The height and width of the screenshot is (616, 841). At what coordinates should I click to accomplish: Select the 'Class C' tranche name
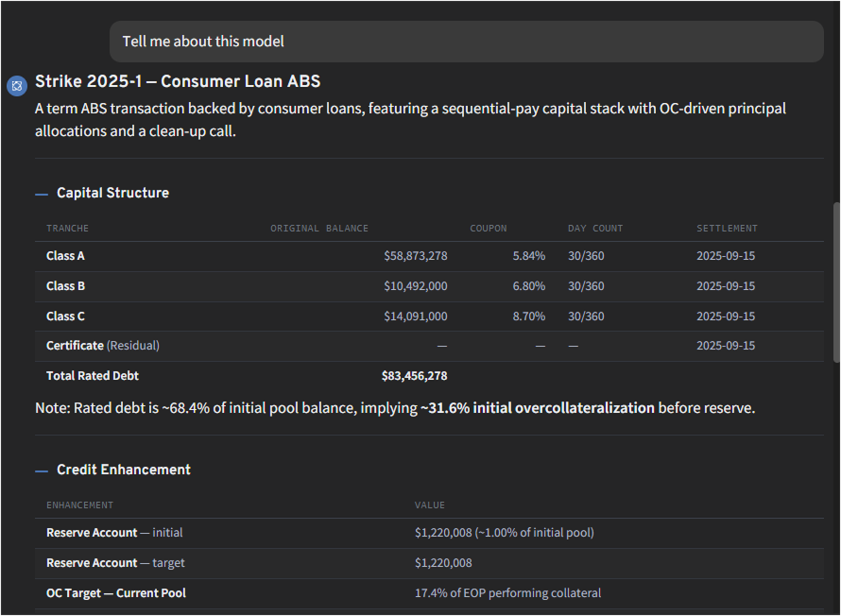coord(65,317)
